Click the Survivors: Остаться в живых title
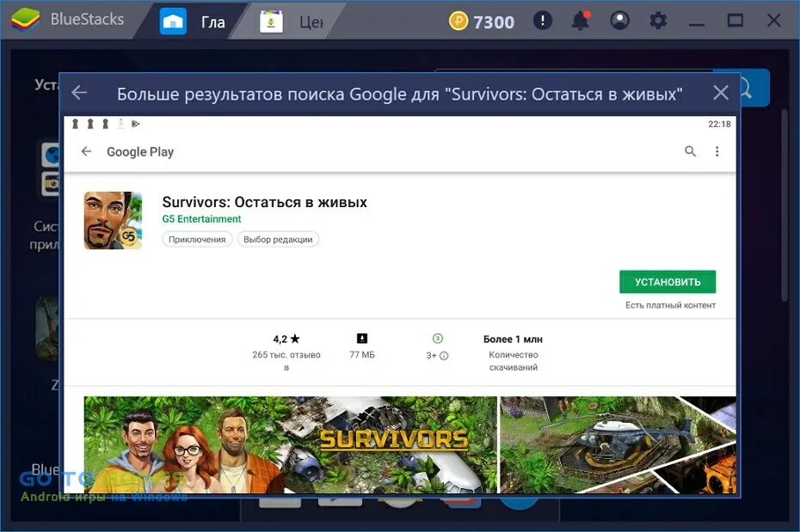Screen dimensions: 800x532 click(x=264, y=202)
